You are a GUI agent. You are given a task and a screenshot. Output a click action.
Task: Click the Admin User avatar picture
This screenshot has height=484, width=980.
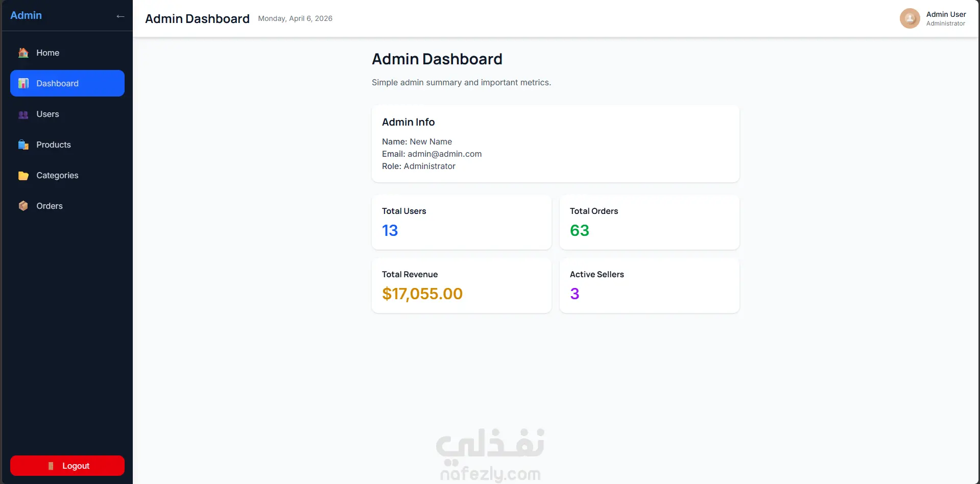910,18
